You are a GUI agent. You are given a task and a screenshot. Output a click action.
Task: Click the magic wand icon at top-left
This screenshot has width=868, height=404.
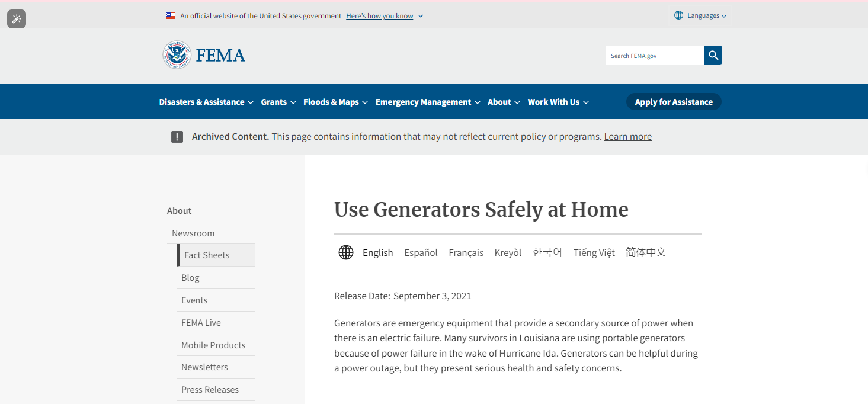(17, 19)
